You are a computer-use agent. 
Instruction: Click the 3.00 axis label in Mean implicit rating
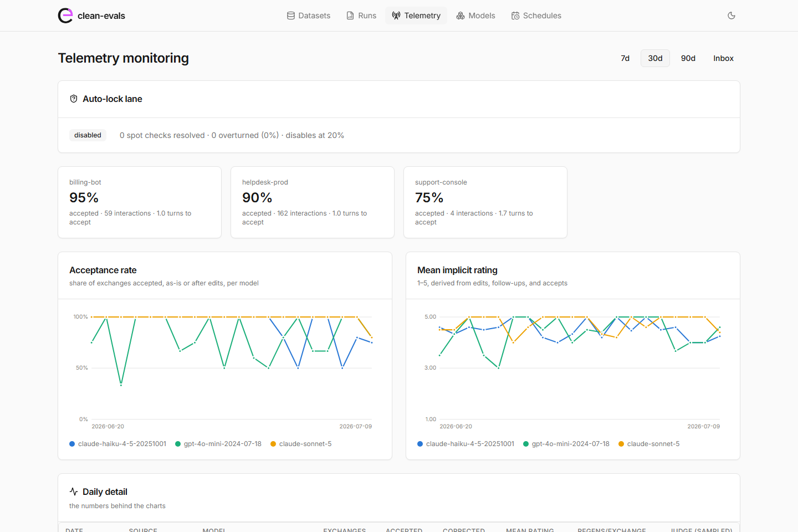click(431, 368)
